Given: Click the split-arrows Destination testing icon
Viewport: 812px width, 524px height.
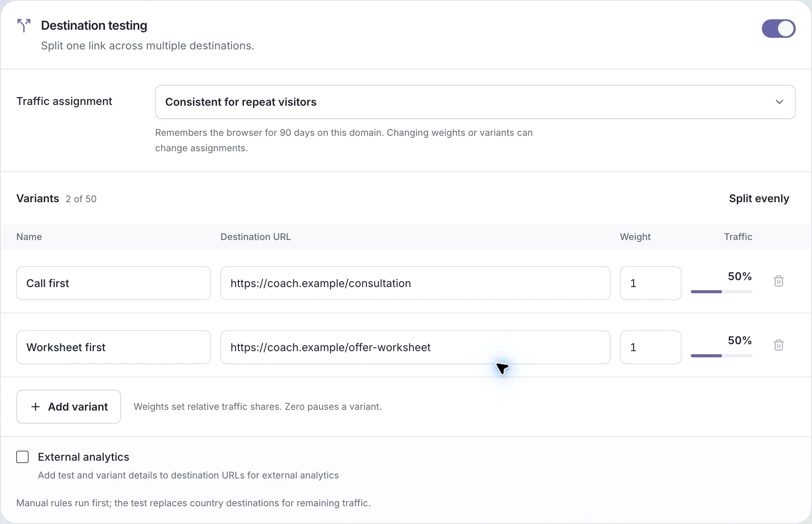Looking at the screenshot, I should 24,25.
